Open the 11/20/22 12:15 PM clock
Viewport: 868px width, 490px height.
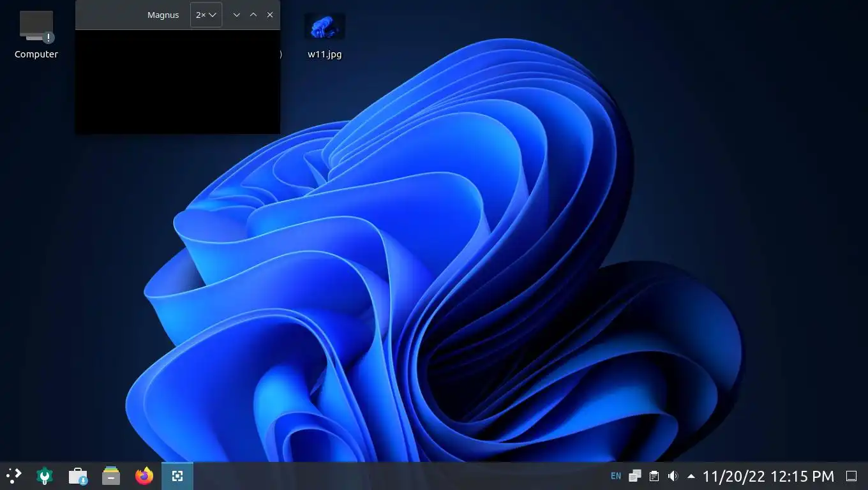coord(768,476)
